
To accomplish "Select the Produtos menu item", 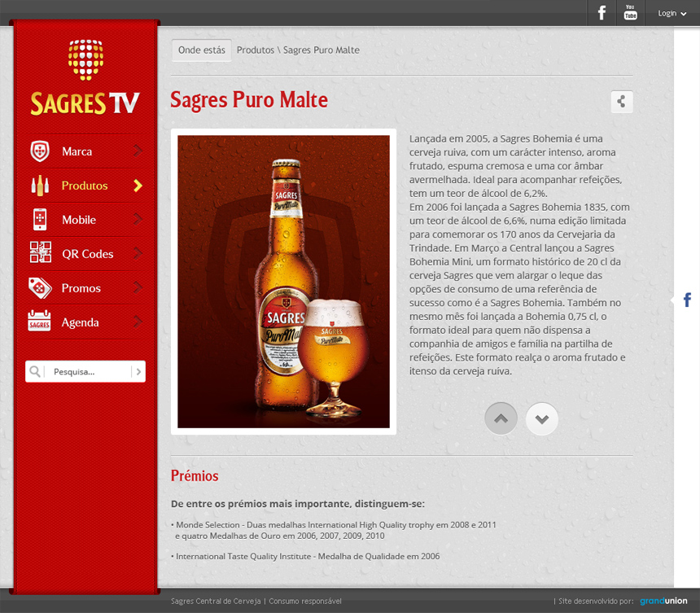I will [85, 186].
